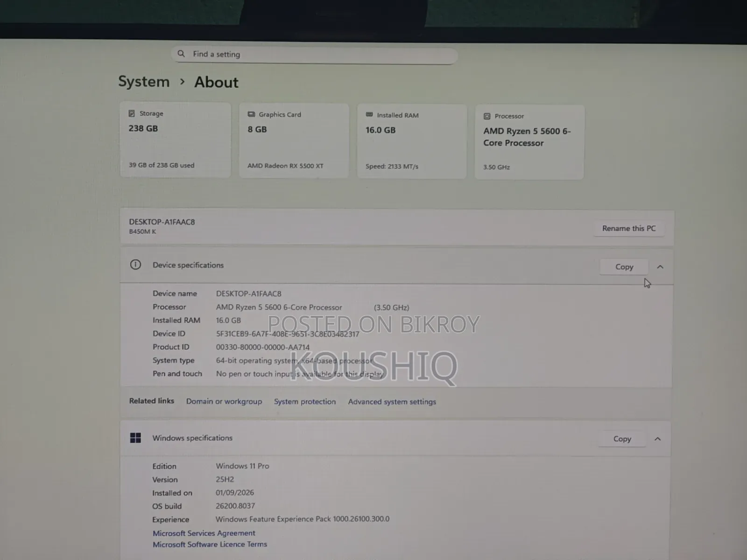Open the Installed RAM 16.0 GB card

412,141
